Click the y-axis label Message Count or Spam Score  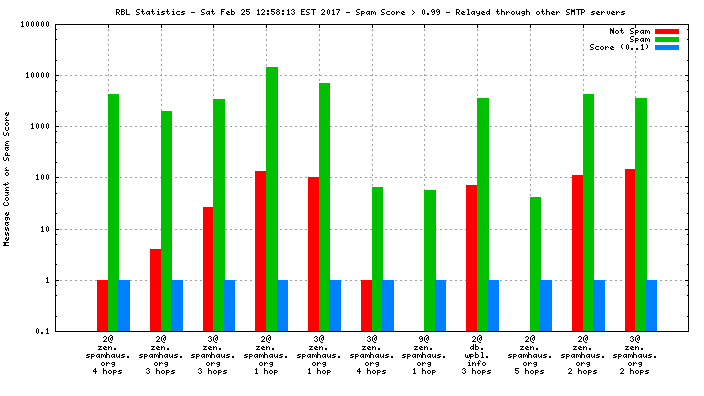pos(7,179)
